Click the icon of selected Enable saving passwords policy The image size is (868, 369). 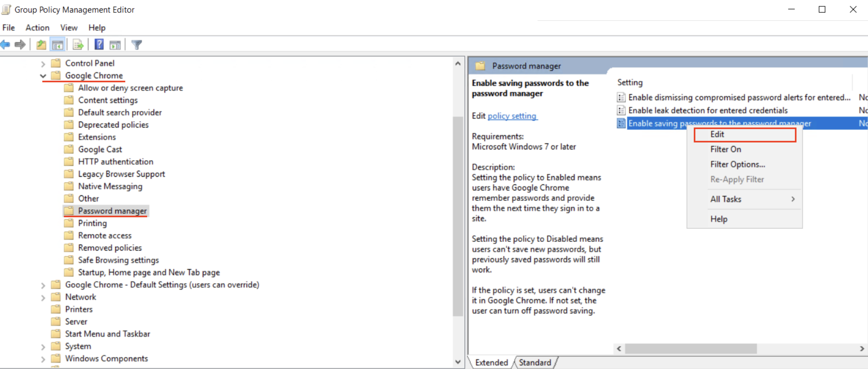click(x=621, y=123)
